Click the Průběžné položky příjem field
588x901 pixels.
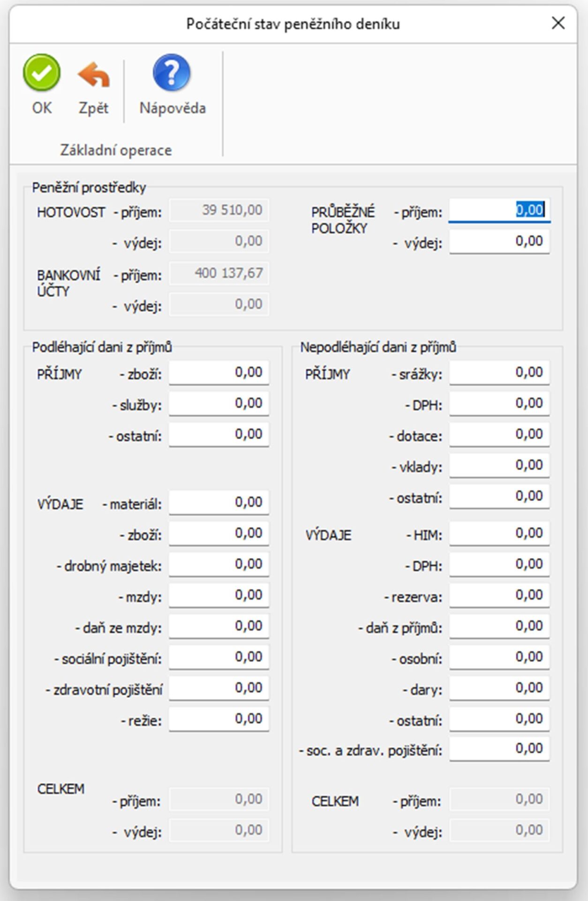tap(499, 210)
